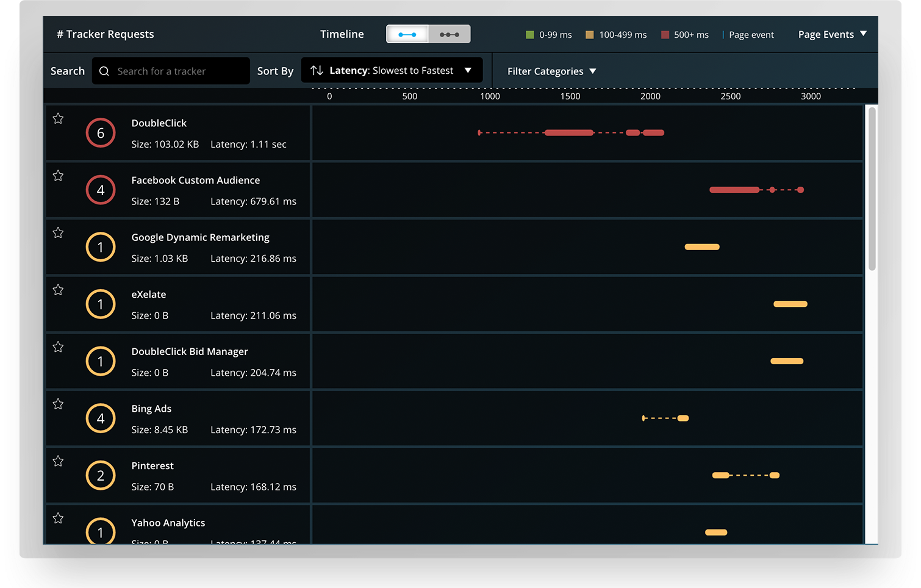Click Yahoo Analytics timeline bar

pos(716,532)
